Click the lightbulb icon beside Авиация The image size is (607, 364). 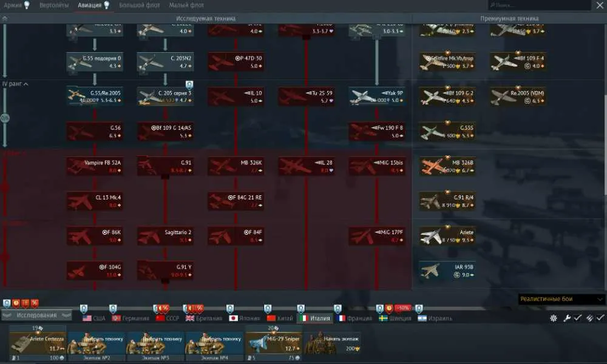coord(106,5)
